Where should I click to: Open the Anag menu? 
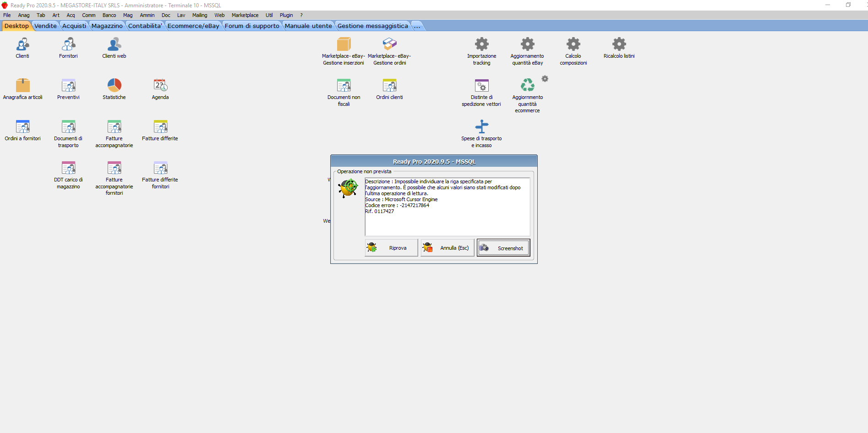click(24, 15)
